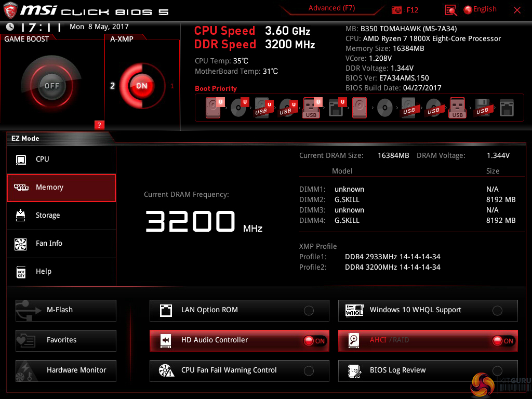Open the CPU section in EZ Mode

[61, 159]
